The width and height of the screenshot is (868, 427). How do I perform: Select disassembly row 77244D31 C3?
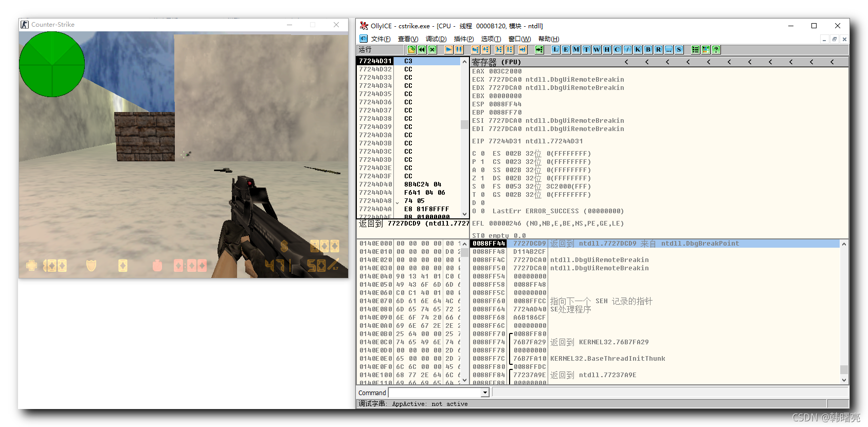pos(409,61)
